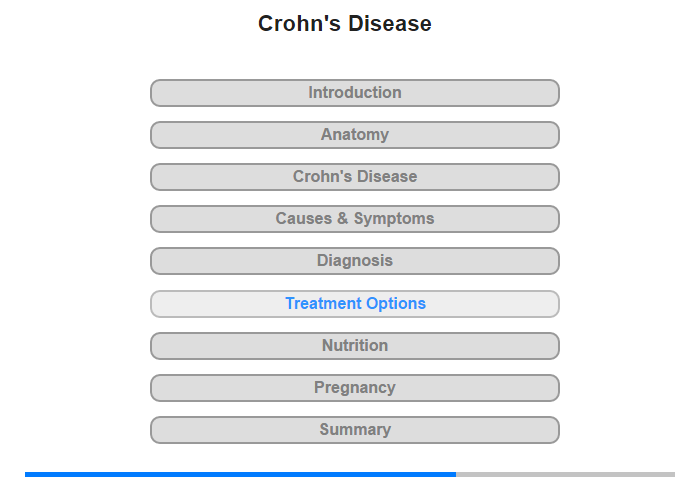700x480 pixels.
Task: Select the Pregnancy section
Action: 354,388
